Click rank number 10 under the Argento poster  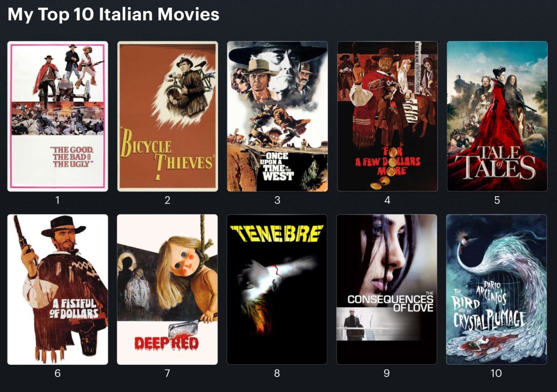pos(496,373)
